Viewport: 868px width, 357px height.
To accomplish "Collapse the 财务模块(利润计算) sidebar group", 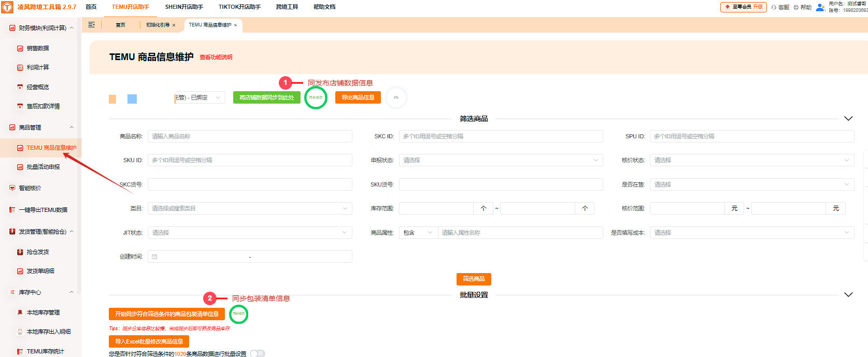I will (72, 28).
